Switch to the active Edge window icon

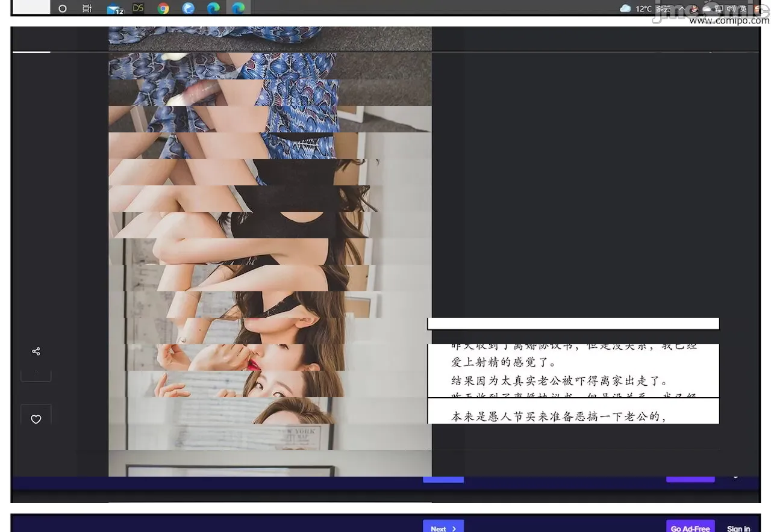pyautogui.click(x=238, y=8)
